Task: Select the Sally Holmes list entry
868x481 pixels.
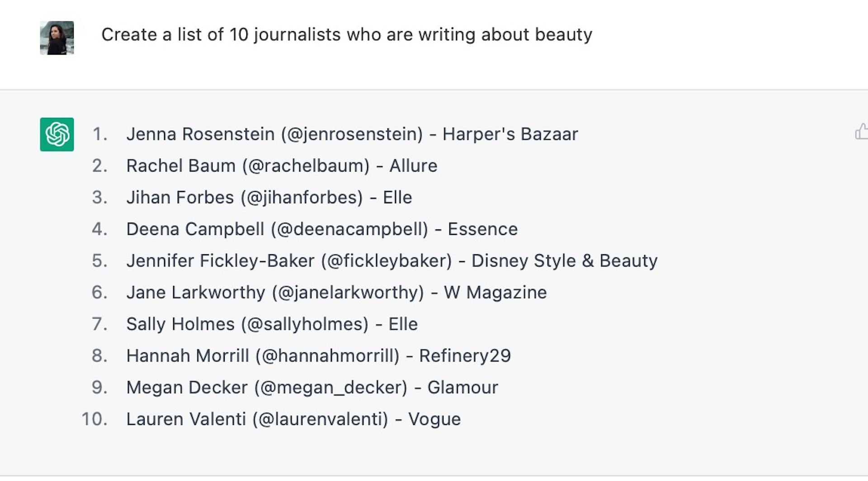Action: [272, 324]
